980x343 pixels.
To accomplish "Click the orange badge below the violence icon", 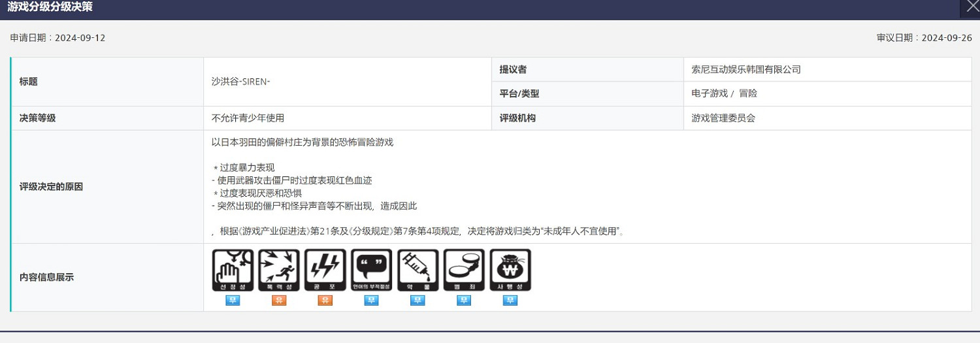I will [279, 301].
